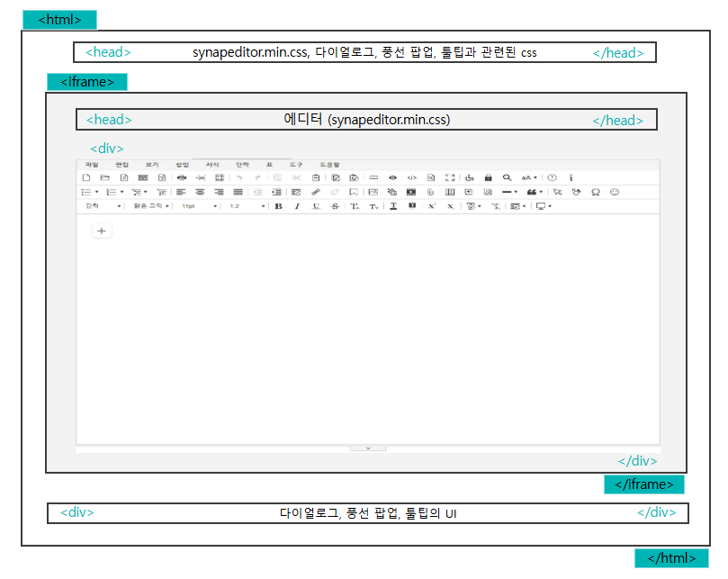Create a new document with the blank page icon

85,178
